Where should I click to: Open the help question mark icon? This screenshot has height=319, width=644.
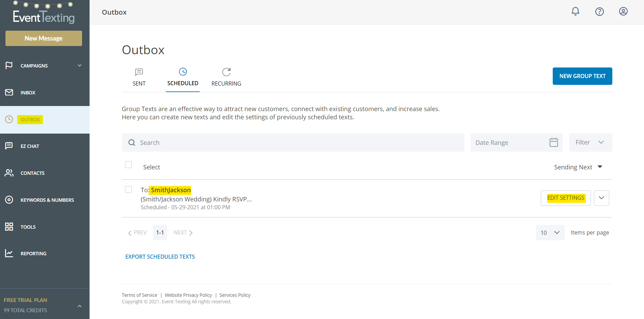click(x=599, y=12)
